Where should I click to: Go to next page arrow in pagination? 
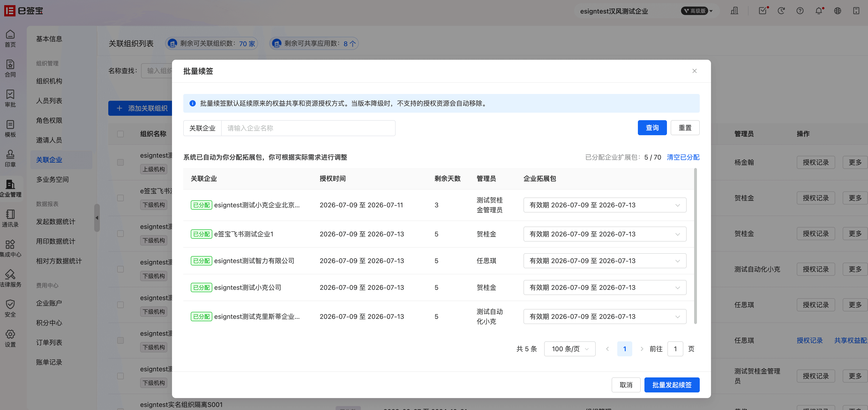coord(642,349)
